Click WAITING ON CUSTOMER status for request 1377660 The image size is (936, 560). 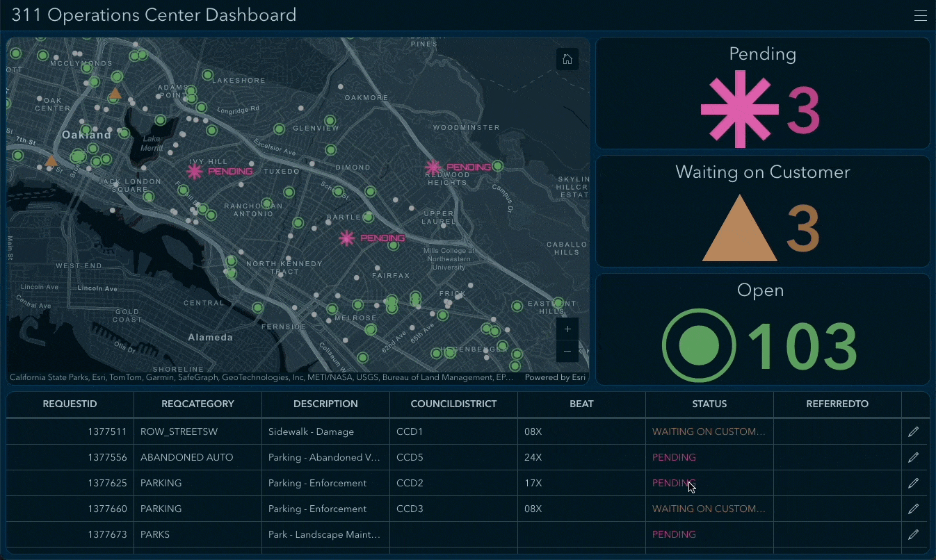click(x=708, y=509)
